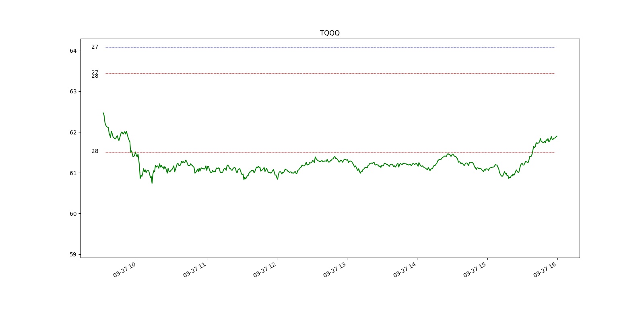Click the TQQQ chart title
Image resolution: width=644 pixels, height=322 pixels.
tap(330, 33)
